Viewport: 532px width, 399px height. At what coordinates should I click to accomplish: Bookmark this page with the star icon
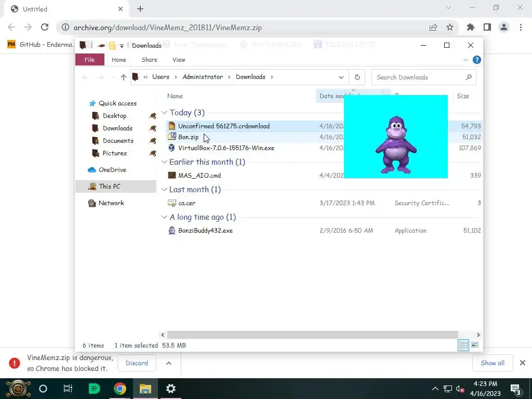450,27
